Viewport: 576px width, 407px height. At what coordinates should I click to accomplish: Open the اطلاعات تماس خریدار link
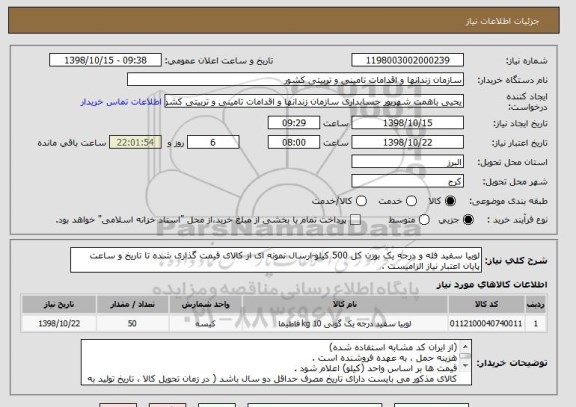pyautogui.click(x=121, y=102)
